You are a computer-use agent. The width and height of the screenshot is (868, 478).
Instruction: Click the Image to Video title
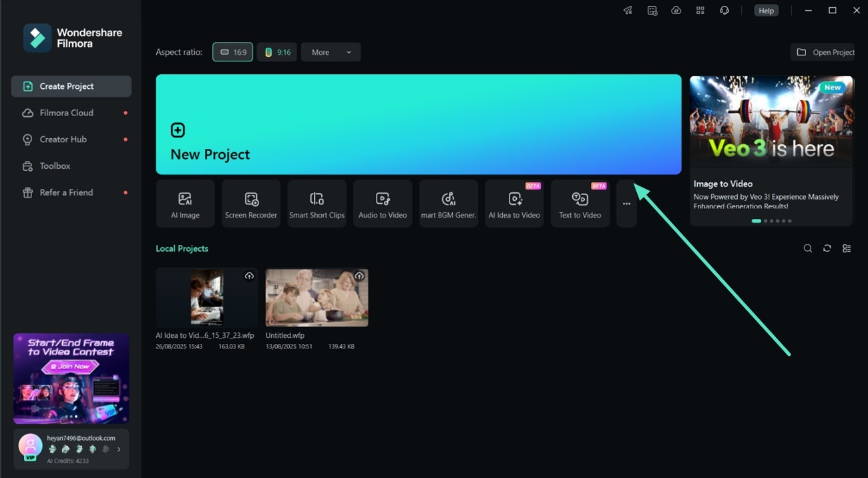(x=723, y=184)
